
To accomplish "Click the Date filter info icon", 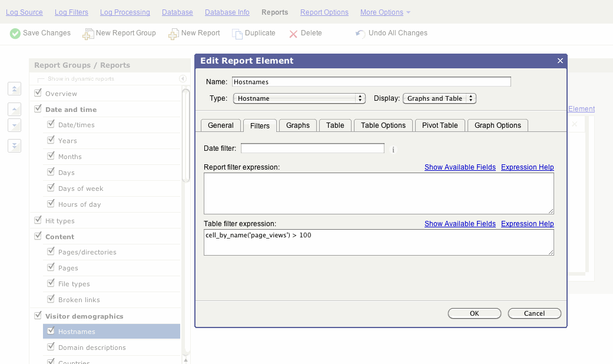I will coord(393,150).
